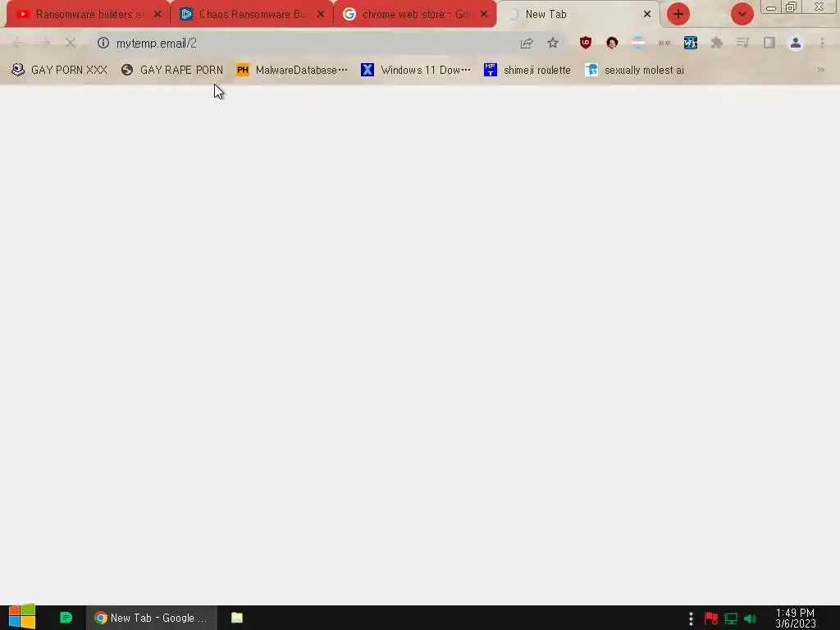This screenshot has width=840, height=630.
Task: Open the blue square WT extension
Action: [691, 43]
